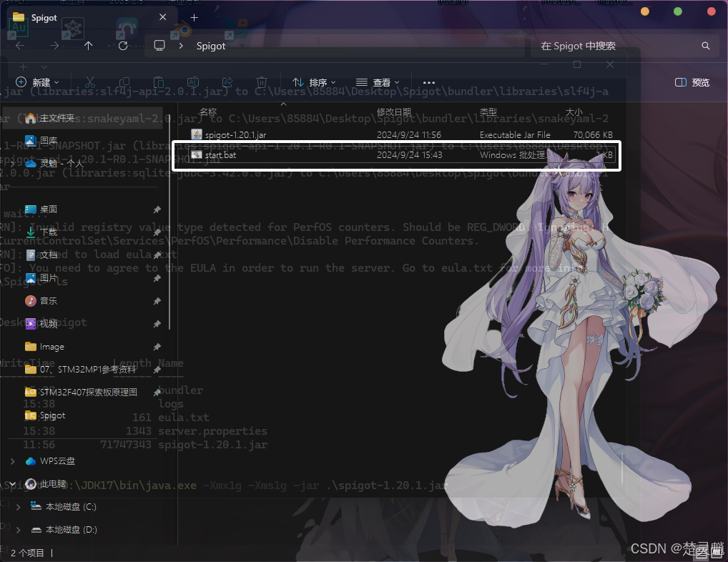Open 下载 in the sidebar

point(49,232)
